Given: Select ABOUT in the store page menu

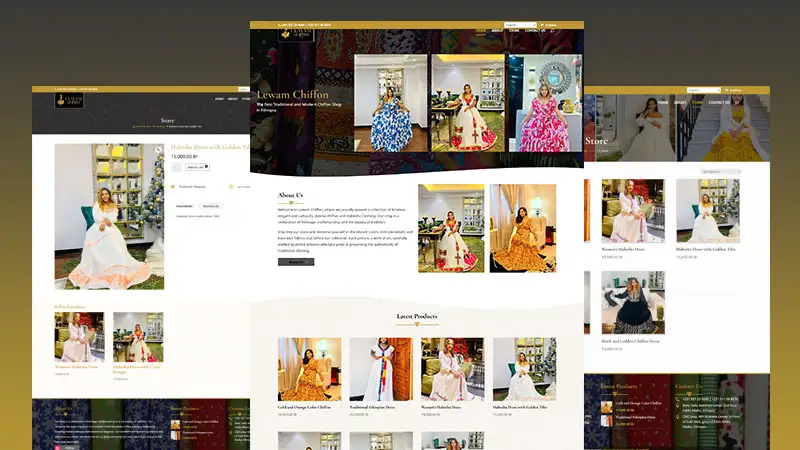Looking at the screenshot, I should (680, 103).
